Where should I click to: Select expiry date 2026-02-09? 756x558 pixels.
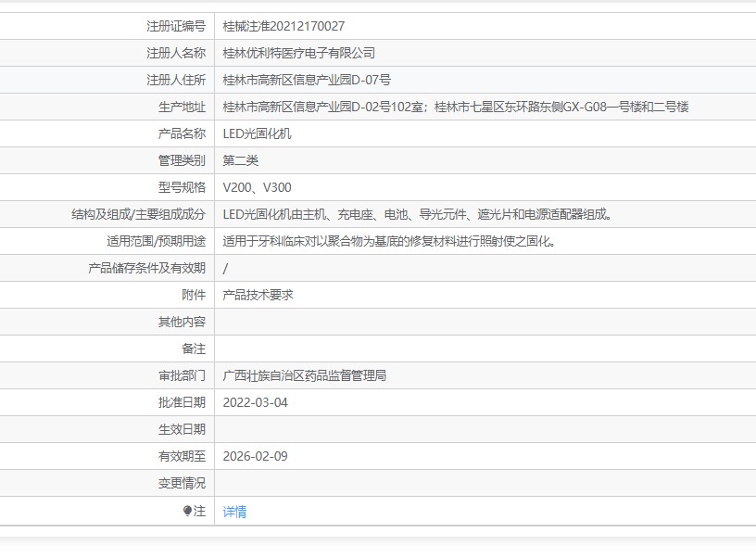255,456
